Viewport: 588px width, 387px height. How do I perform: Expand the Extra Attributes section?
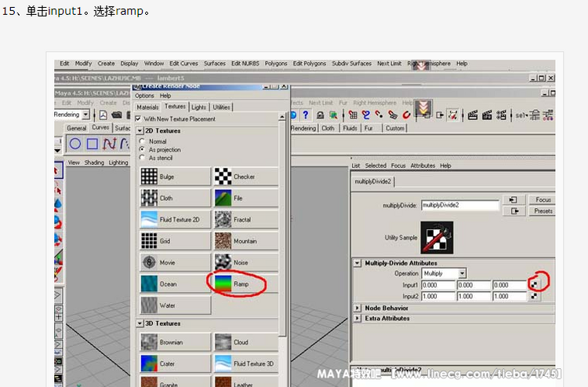358,318
